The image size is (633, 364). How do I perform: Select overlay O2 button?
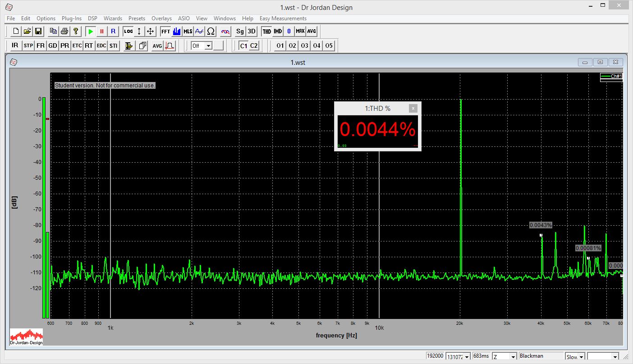293,45
